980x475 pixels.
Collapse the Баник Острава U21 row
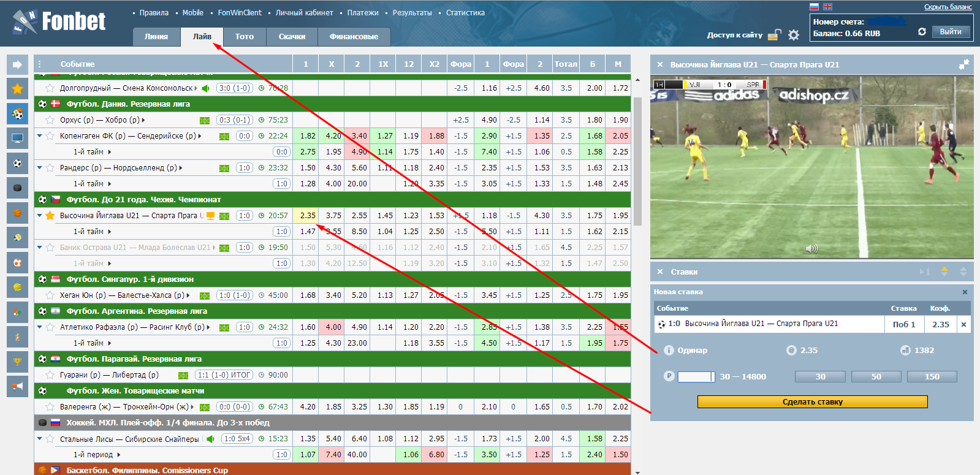(x=40, y=248)
